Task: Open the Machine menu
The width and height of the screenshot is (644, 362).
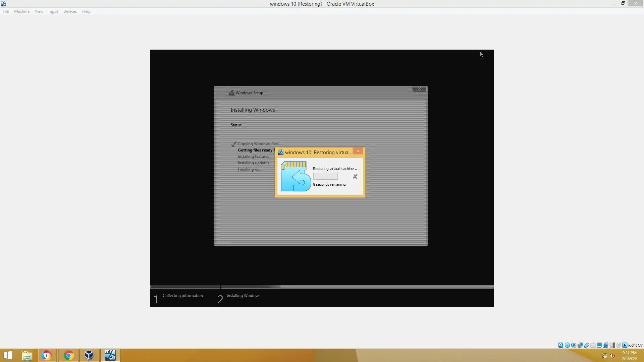Action: pos(22,11)
